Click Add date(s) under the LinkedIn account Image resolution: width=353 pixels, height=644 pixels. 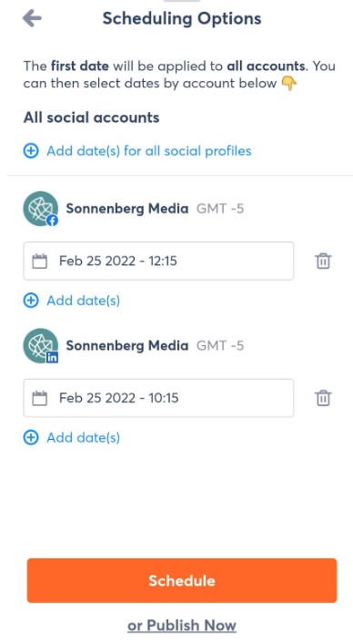pos(83,437)
